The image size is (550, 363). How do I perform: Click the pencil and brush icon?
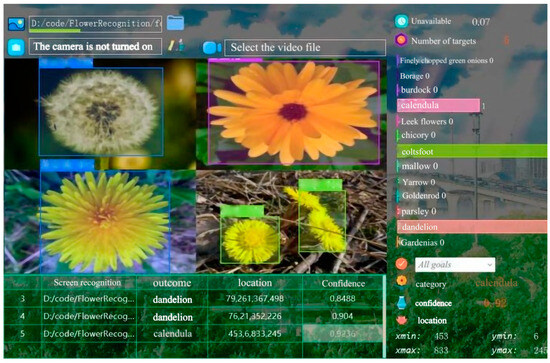[x=176, y=46]
